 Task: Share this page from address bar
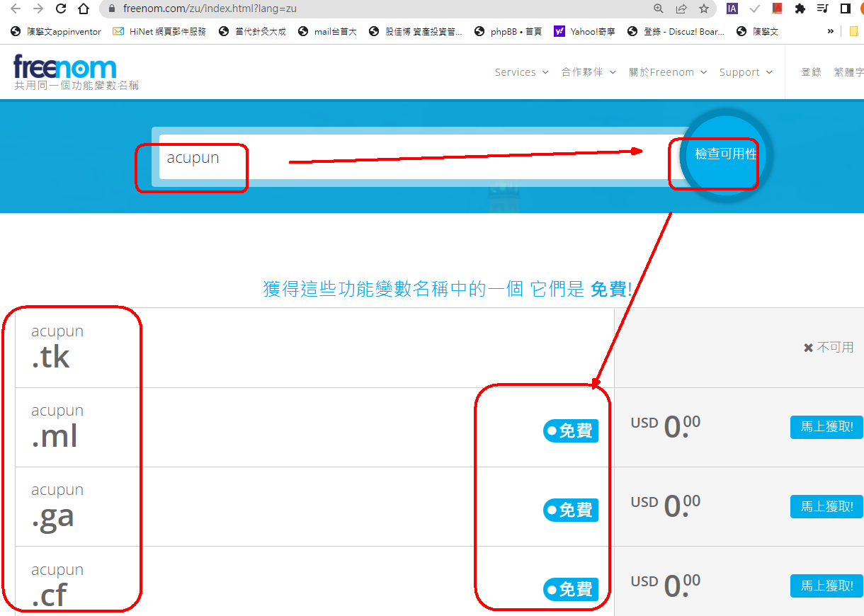click(681, 8)
